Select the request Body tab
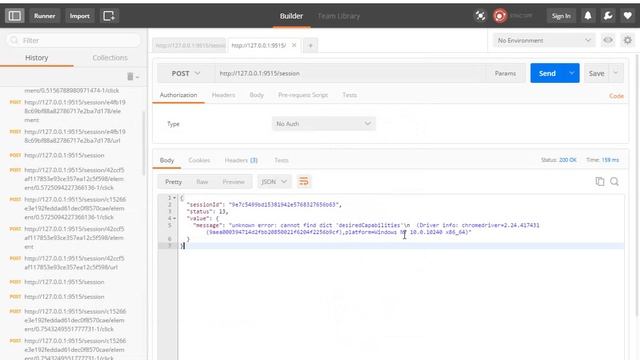 tap(256, 95)
